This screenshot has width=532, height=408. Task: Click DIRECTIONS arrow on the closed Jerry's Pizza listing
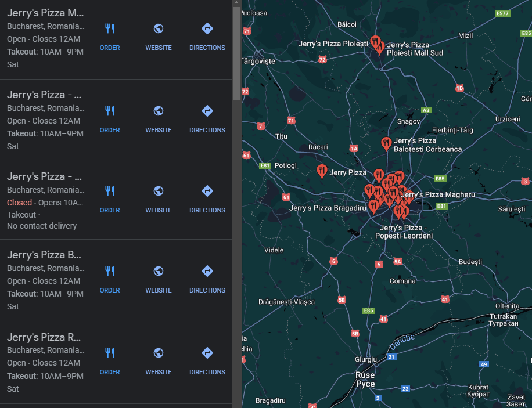click(207, 191)
